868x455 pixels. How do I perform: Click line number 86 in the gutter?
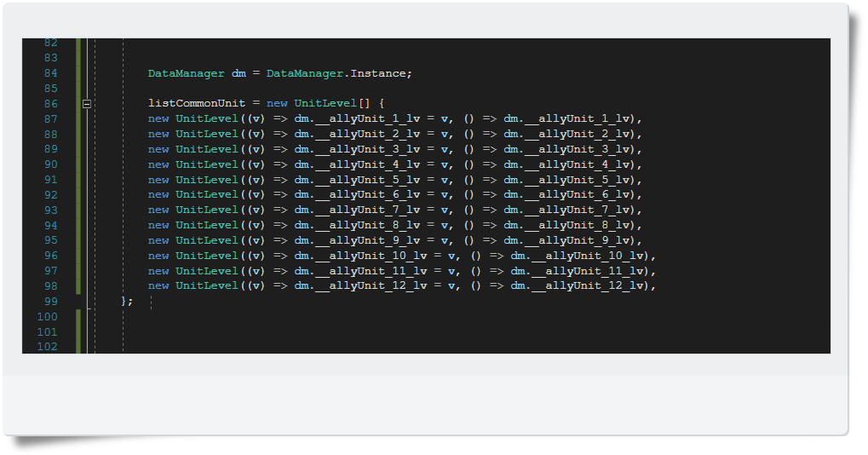pos(51,104)
